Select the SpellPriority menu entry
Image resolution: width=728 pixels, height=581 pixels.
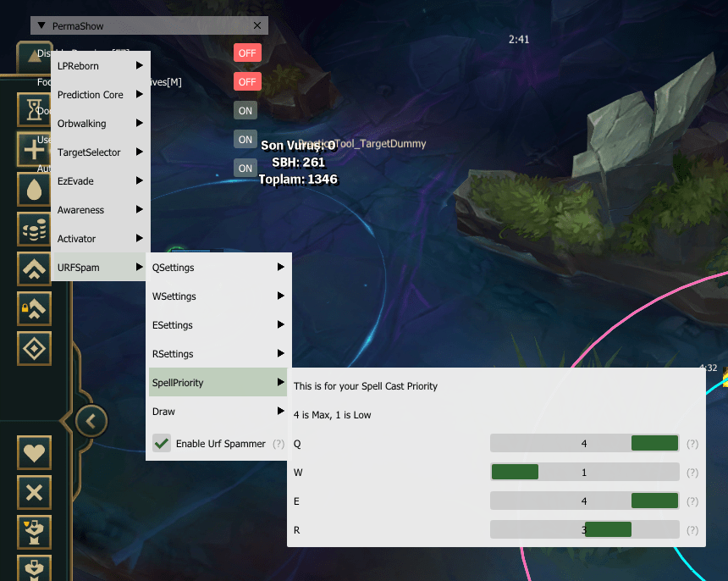tap(218, 382)
